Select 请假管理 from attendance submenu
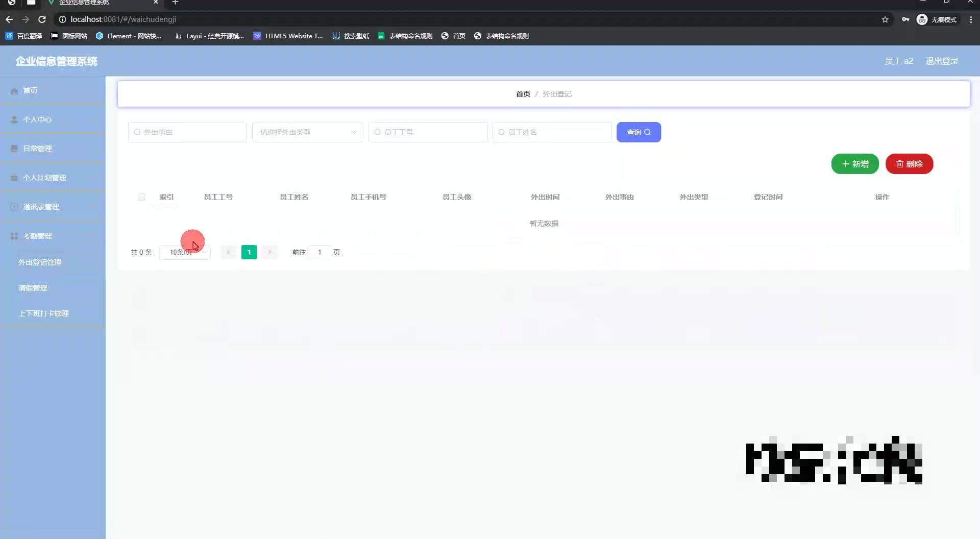This screenshot has width=980, height=539. pos(33,287)
